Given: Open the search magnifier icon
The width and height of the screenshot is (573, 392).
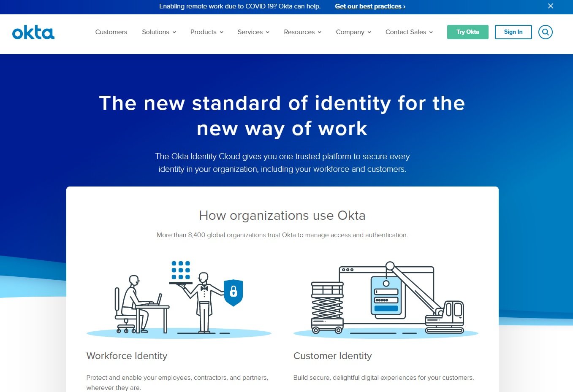Looking at the screenshot, I should pyautogui.click(x=545, y=32).
